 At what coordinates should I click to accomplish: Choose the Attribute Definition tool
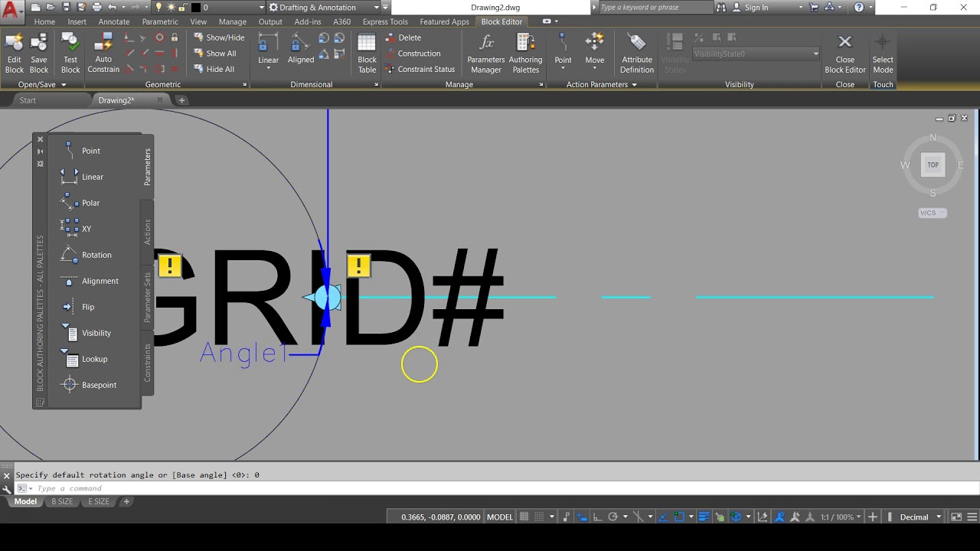tap(637, 54)
